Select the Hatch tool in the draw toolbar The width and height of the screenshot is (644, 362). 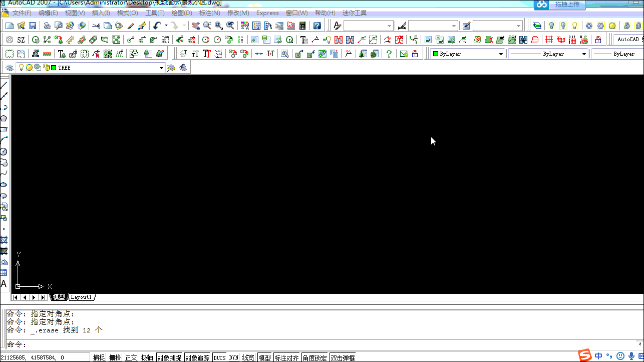(x=4, y=240)
